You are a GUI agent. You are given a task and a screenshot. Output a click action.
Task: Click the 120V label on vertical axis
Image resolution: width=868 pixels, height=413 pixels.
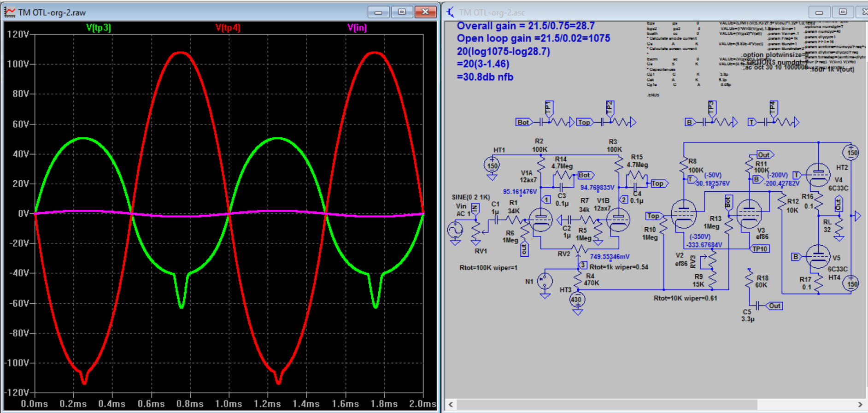[x=18, y=34]
